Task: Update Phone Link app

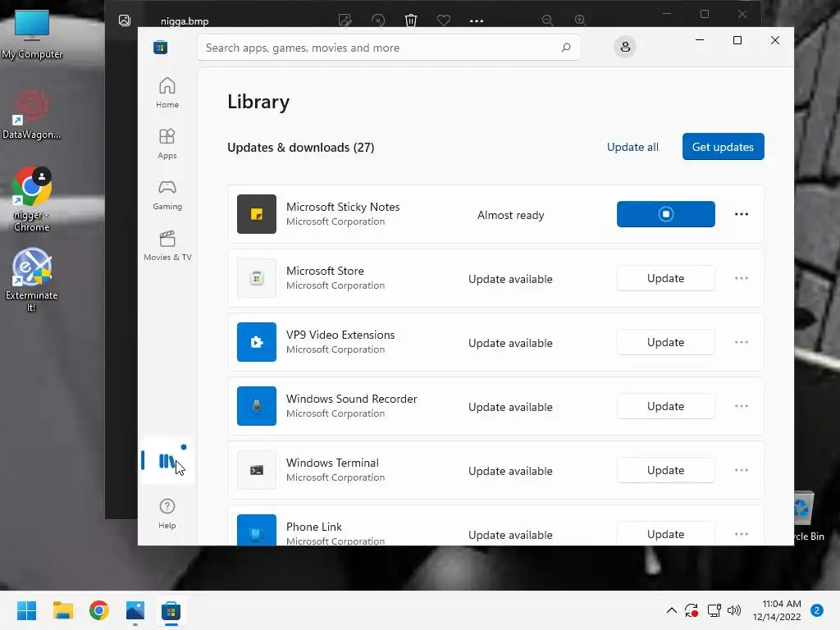Action: (x=666, y=533)
